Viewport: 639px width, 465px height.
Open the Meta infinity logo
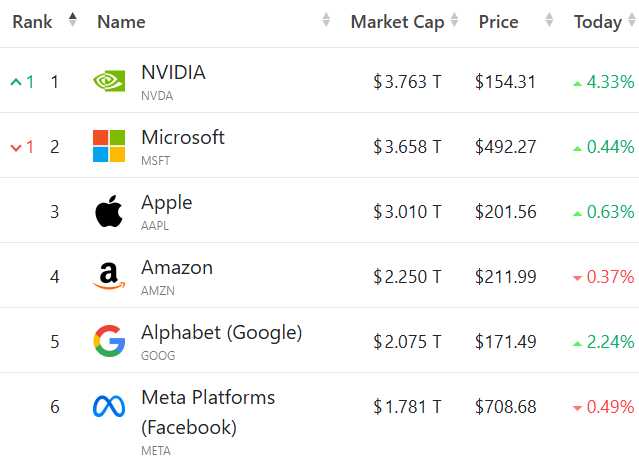tap(109, 406)
